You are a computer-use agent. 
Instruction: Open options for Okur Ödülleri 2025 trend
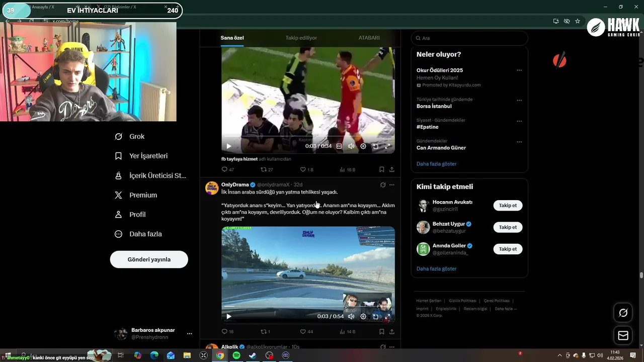click(519, 70)
